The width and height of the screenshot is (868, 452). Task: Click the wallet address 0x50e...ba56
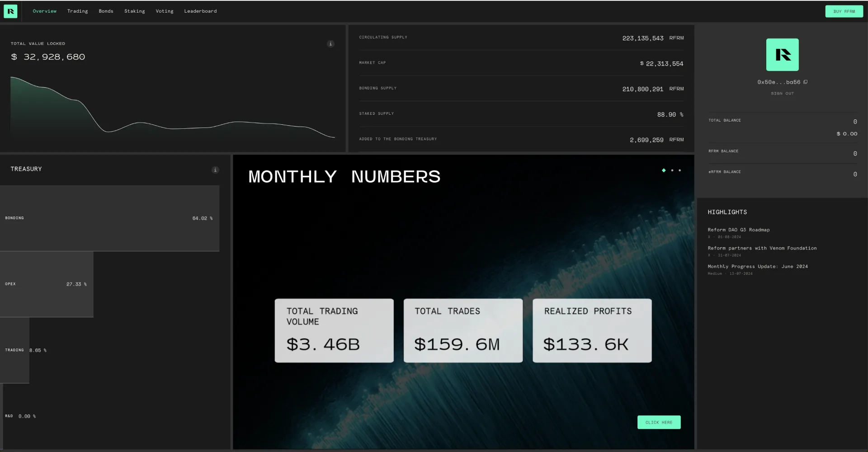[778, 82]
